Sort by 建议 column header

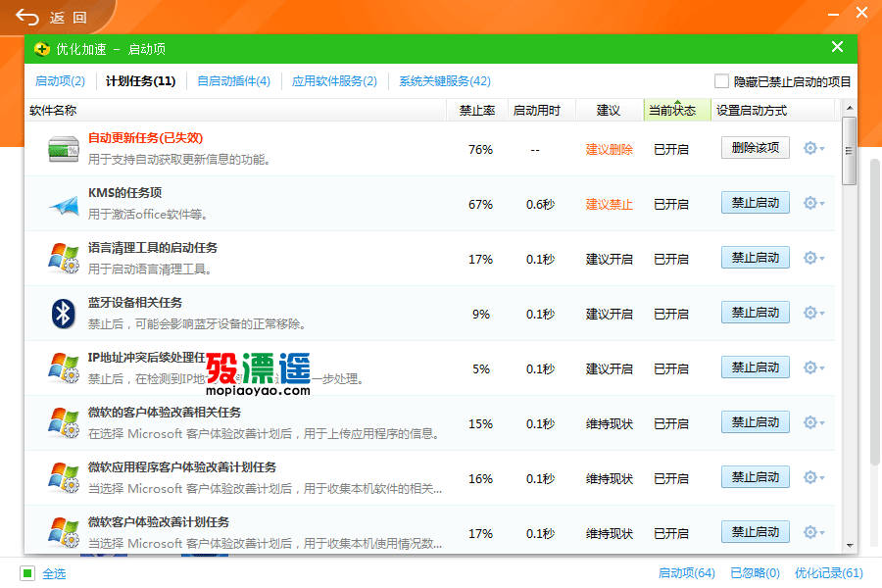click(x=609, y=111)
